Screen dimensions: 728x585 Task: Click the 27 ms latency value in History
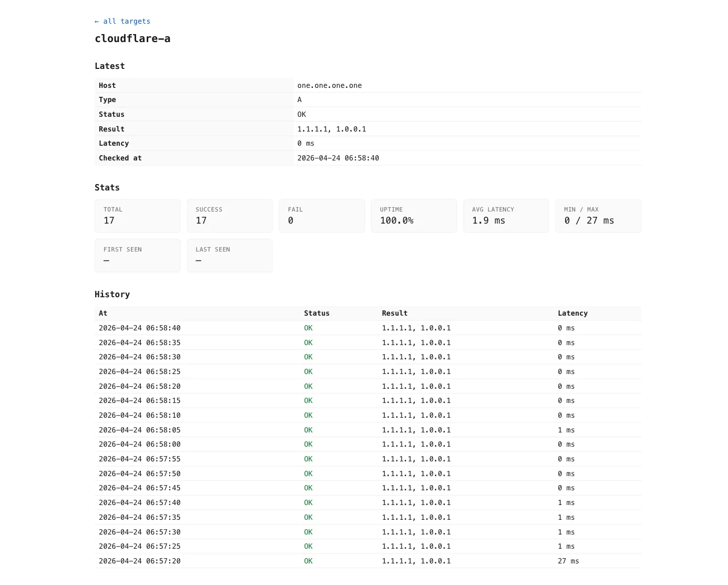coord(568,561)
